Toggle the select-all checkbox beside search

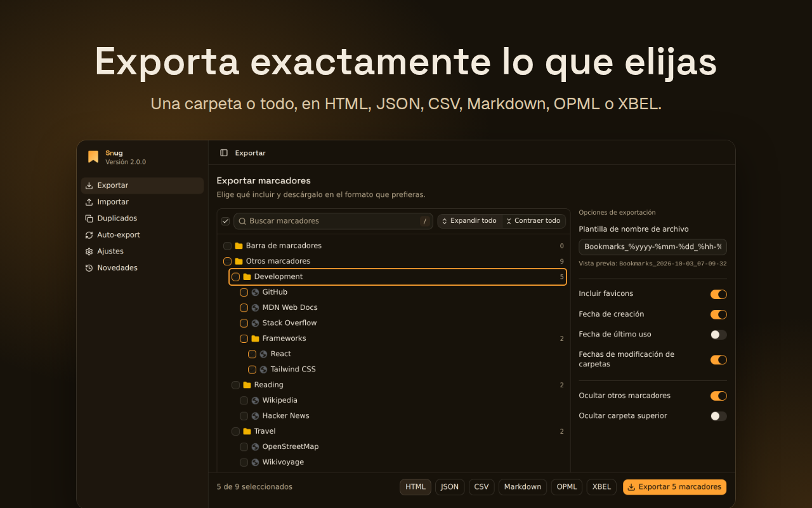[x=225, y=221]
